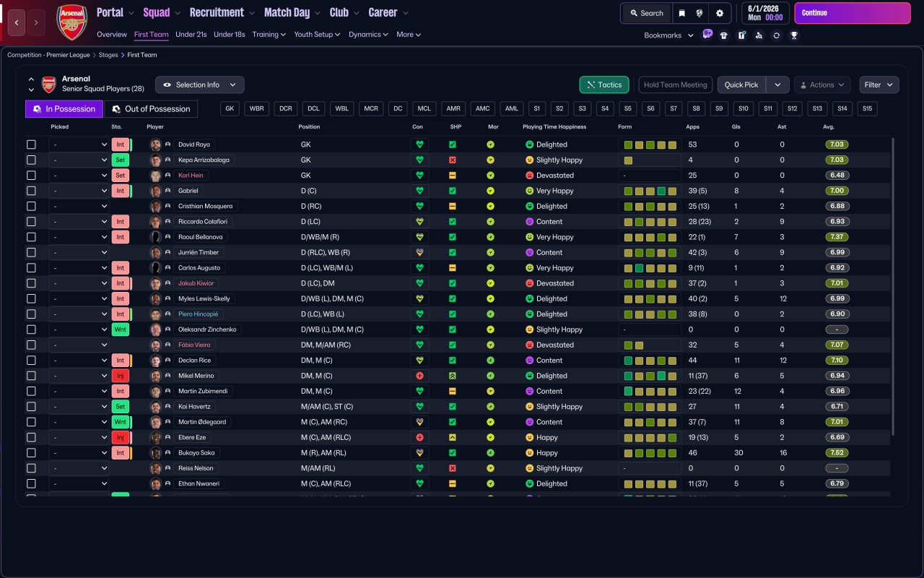Click the Stages breadcrumb link
Image resolution: width=924 pixels, height=578 pixels.
[x=108, y=55]
